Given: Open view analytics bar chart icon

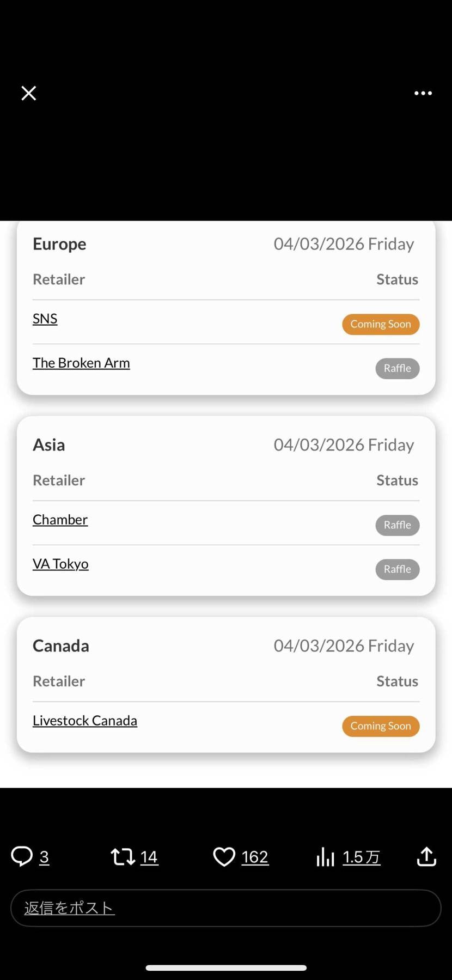Looking at the screenshot, I should click(x=325, y=856).
